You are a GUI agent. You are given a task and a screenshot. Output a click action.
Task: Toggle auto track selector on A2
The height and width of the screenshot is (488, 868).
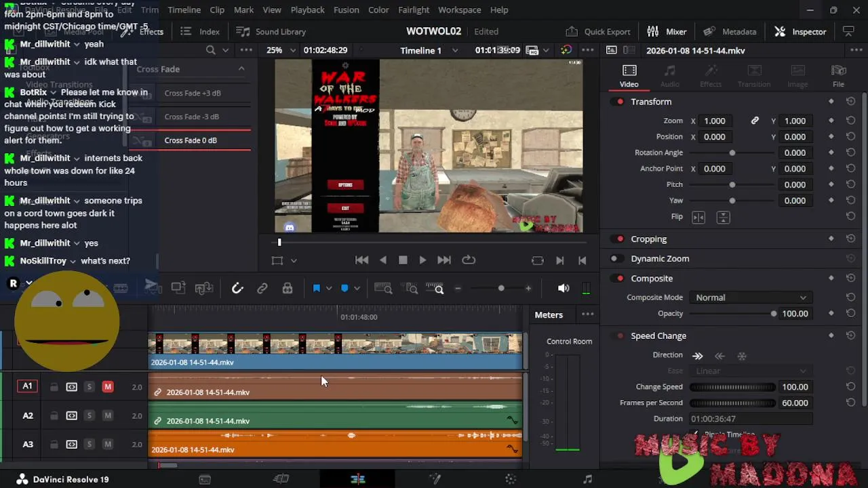click(x=71, y=415)
